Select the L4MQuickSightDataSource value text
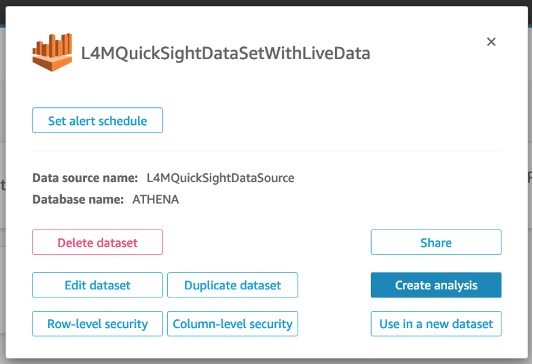Viewport: 533px width, 364px height. pyautogui.click(x=220, y=178)
